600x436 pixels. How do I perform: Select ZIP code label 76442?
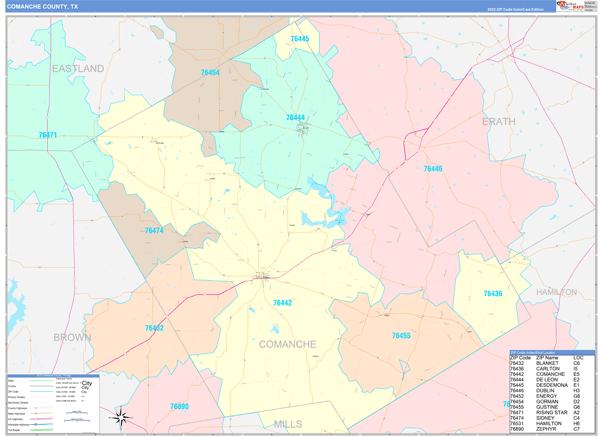pyautogui.click(x=282, y=303)
